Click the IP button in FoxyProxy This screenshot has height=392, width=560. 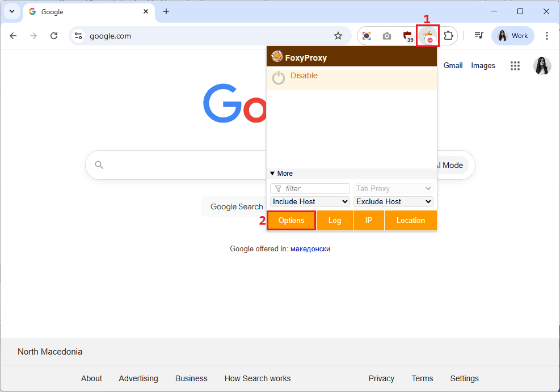coord(369,221)
